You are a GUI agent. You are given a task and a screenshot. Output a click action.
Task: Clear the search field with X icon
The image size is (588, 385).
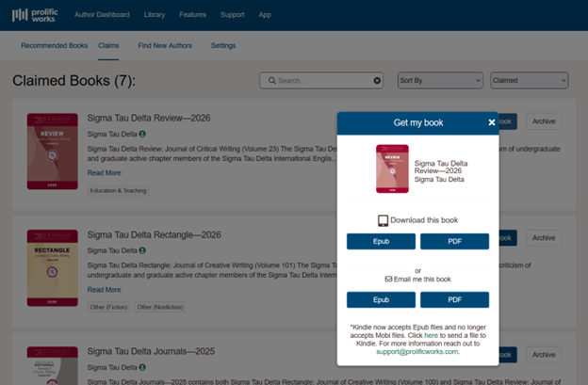(377, 81)
